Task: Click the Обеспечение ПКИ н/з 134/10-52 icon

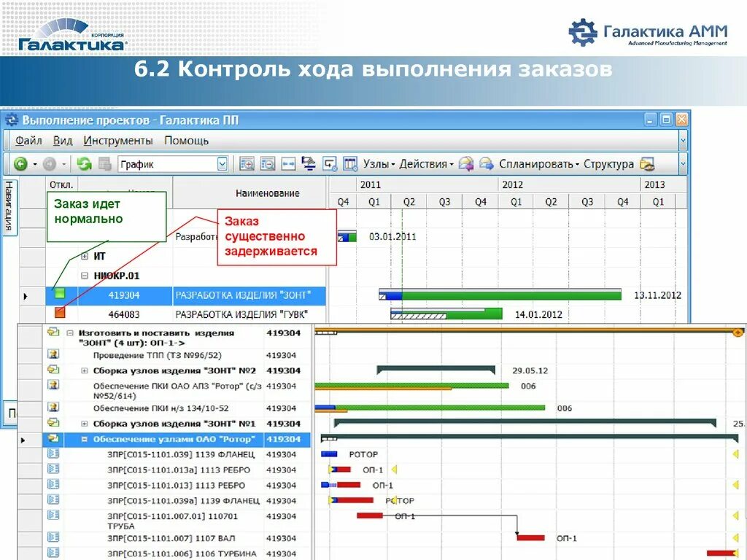Action: pyautogui.click(x=53, y=407)
